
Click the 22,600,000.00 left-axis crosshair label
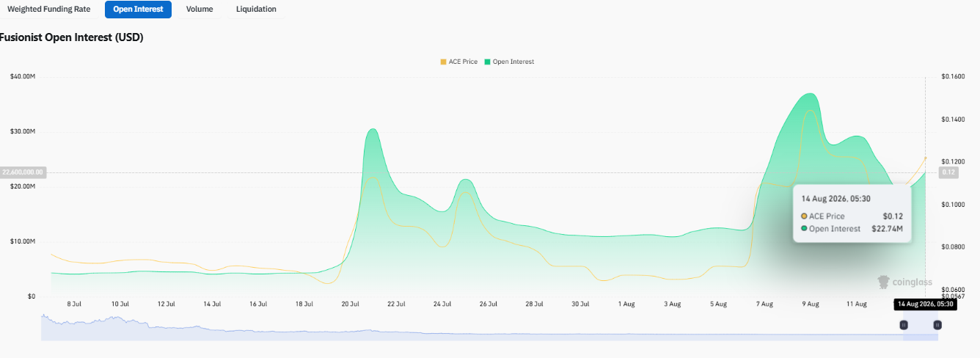coord(23,172)
